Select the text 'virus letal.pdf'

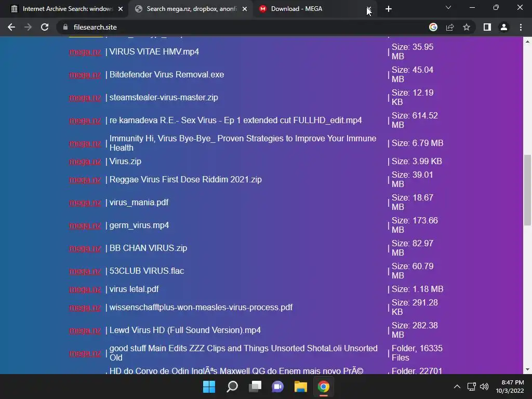pos(134,289)
